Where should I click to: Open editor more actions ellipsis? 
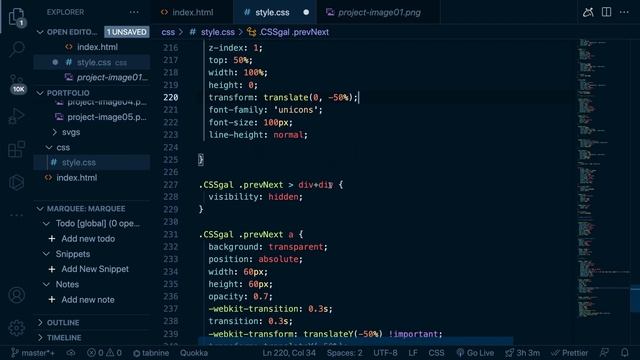(624, 12)
